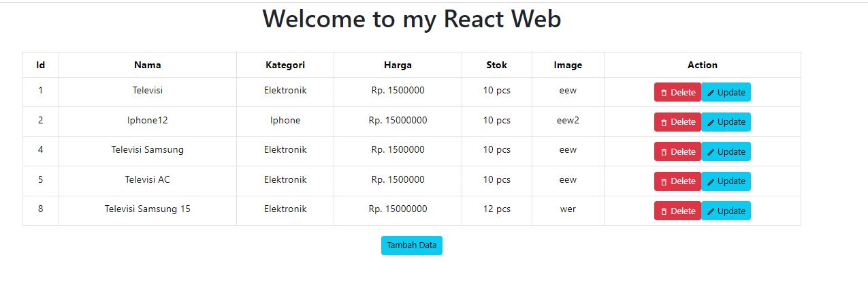Update the Televisi Samsung entry

click(726, 151)
